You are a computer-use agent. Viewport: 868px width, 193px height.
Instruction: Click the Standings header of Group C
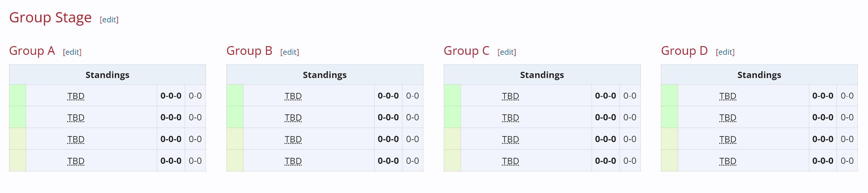tap(542, 75)
